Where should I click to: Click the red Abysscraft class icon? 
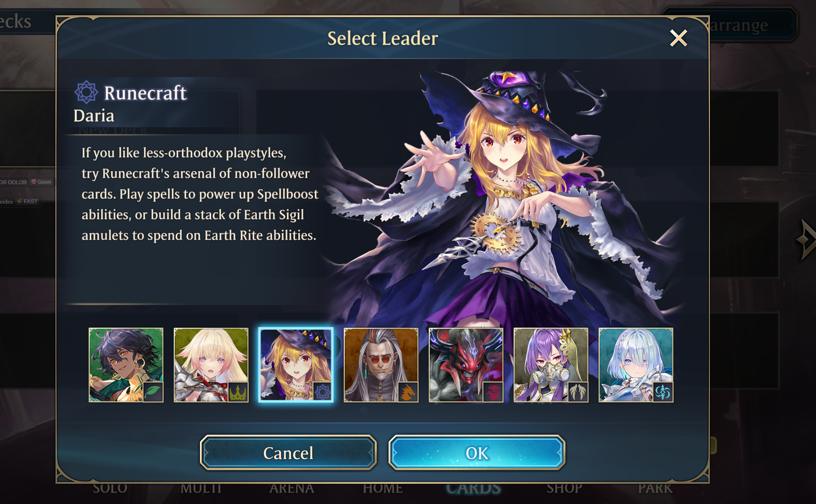(x=493, y=392)
